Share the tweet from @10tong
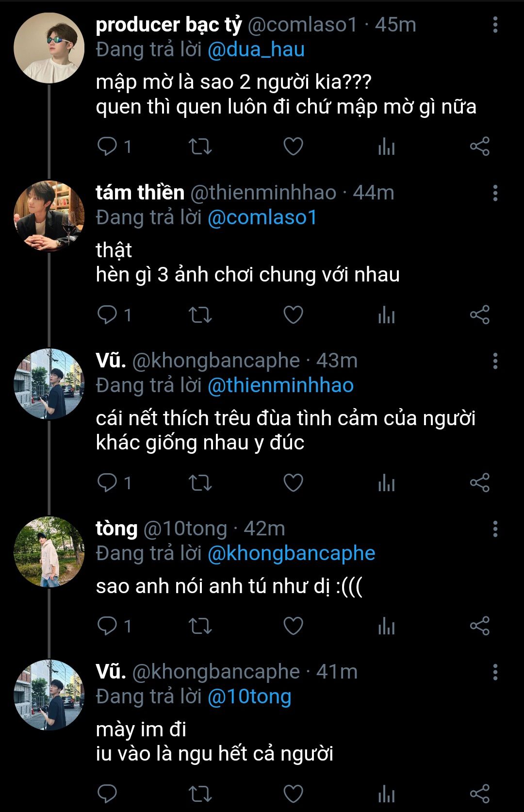Image resolution: width=524 pixels, height=812 pixels. 479,626
